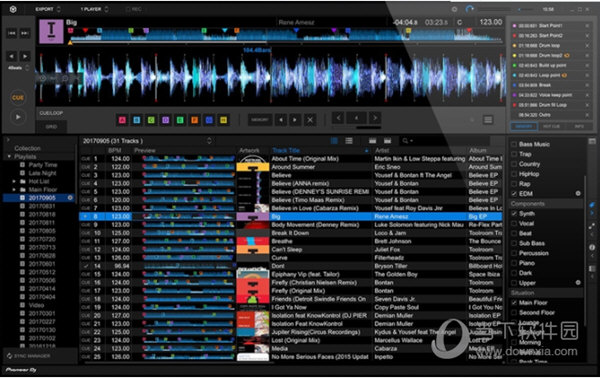Trigger hot cue pad A
Viewport: 600px width, 378px height.
click(x=122, y=120)
